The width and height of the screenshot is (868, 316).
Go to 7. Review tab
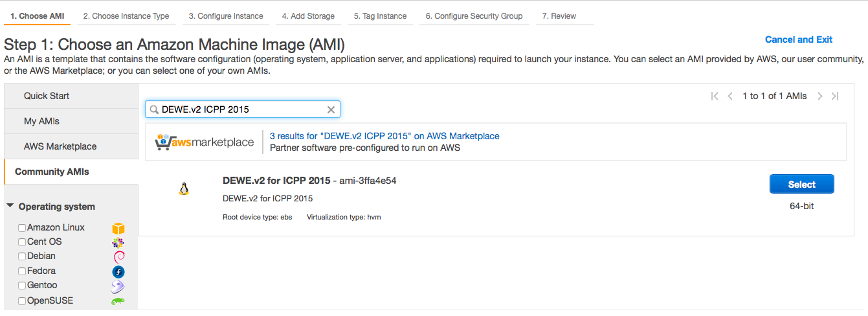(x=564, y=16)
